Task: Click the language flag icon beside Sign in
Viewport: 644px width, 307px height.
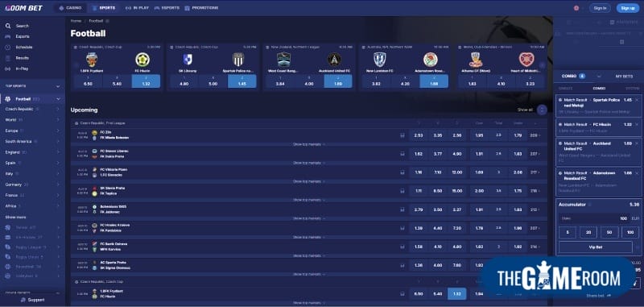Action: [x=576, y=8]
